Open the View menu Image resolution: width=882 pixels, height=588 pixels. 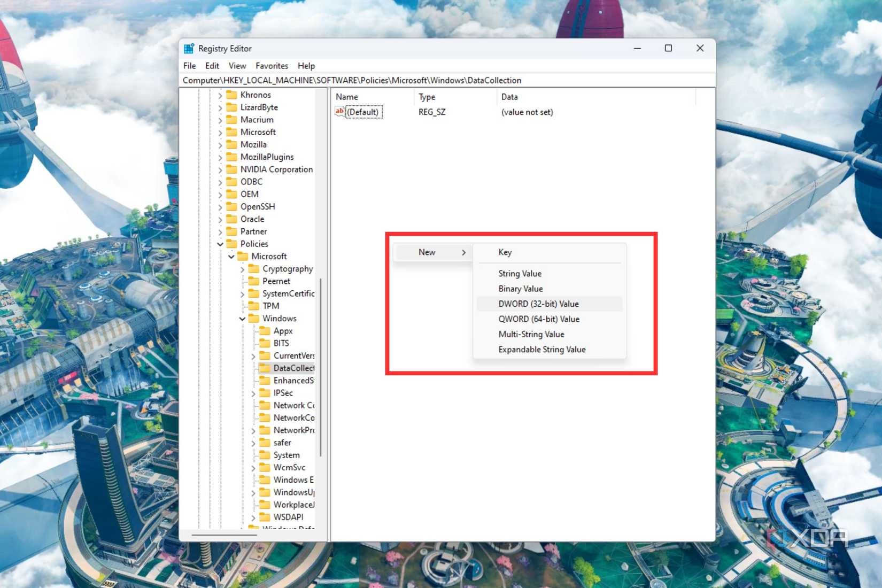pyautogui.click(x=237, y=66)
